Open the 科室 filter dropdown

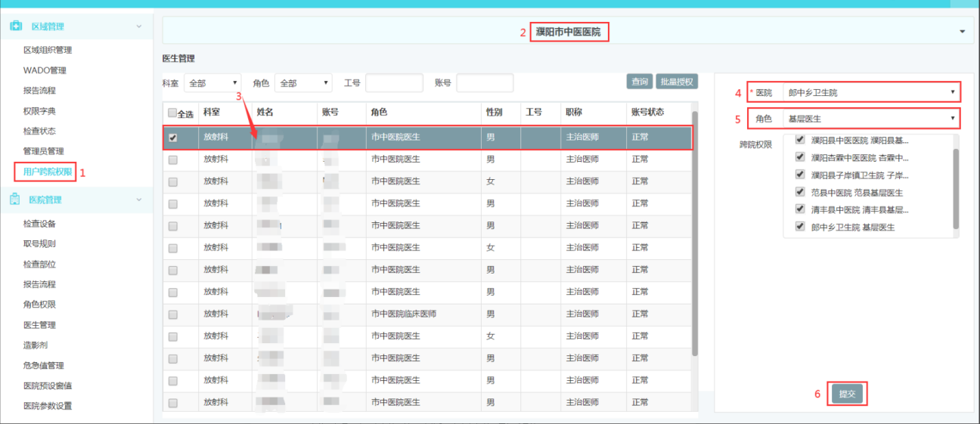click(x=212, y=83)
